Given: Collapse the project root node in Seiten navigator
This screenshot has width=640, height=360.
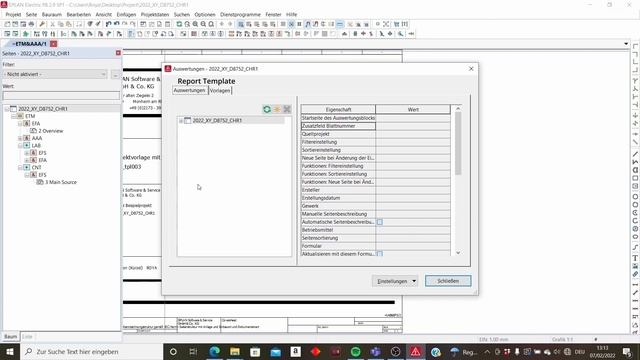Looking at the screenshot, I should pyautogui.click(x=7, y=109).
